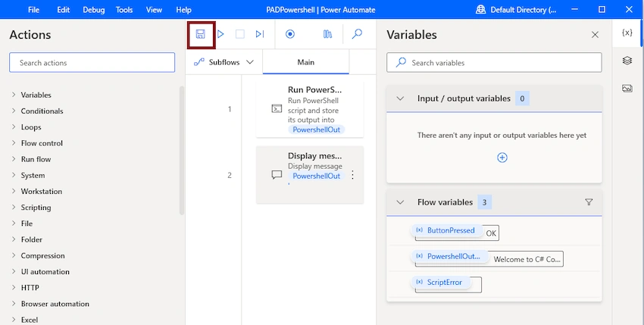This screenshot has width=644, height=325.
Task: Expand the Conditionals action group
Action: 14,111
